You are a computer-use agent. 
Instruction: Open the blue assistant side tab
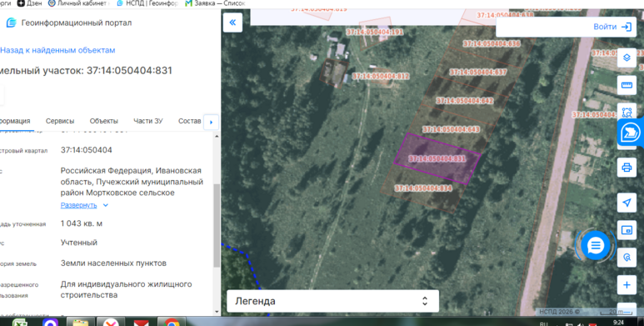(x=631, y=133)
